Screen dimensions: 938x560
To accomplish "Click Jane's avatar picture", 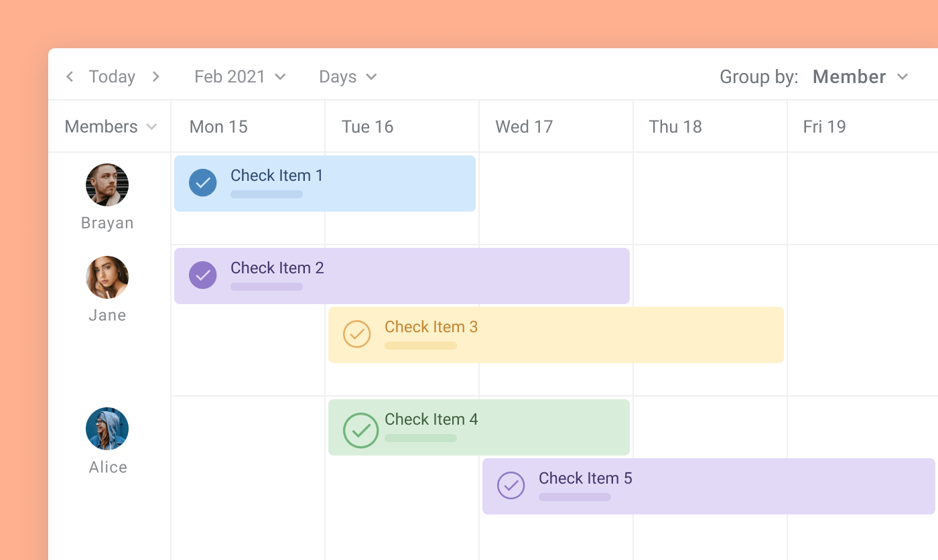I will pyautogui.click(x=107, y=277).
